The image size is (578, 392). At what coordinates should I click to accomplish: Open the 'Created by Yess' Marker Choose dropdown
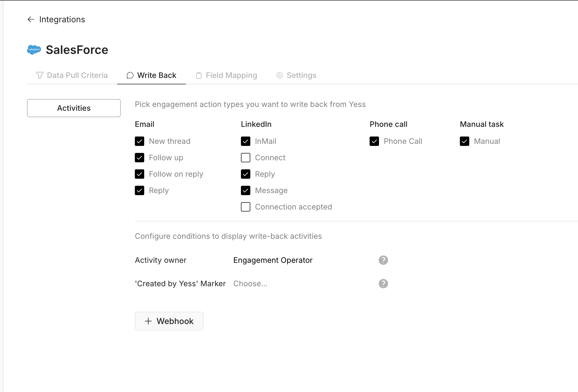(250, 284)
